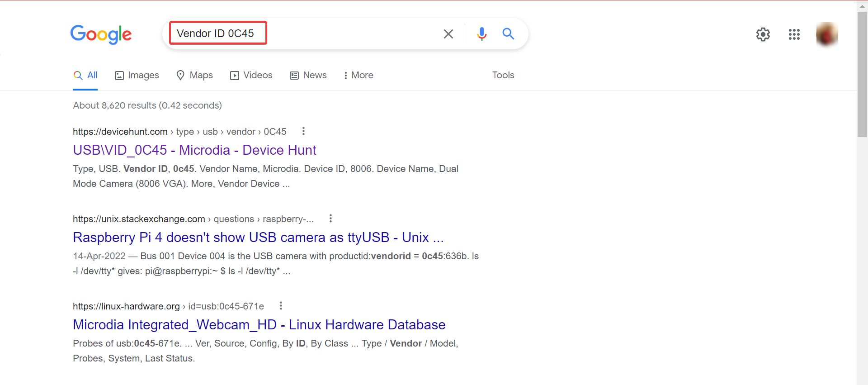
Task: Open the USB\VID_0C45 Microdia Device Hunt link
Action: (194, 150)
